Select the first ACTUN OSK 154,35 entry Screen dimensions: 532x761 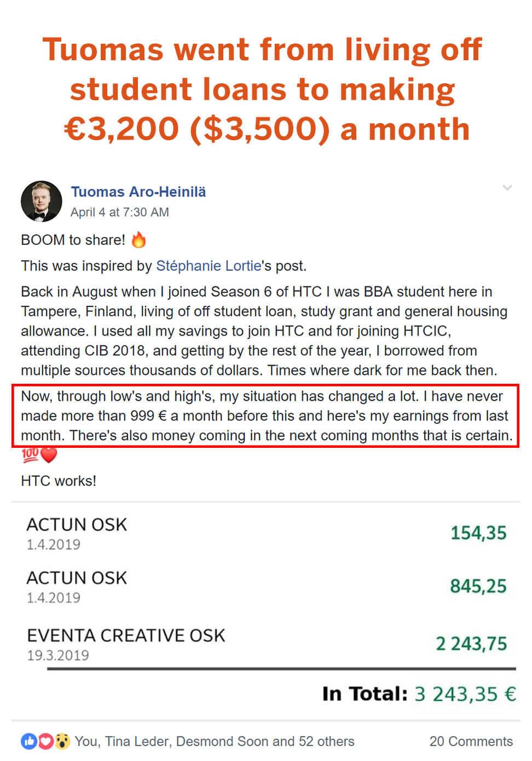[x=266, y=533]
